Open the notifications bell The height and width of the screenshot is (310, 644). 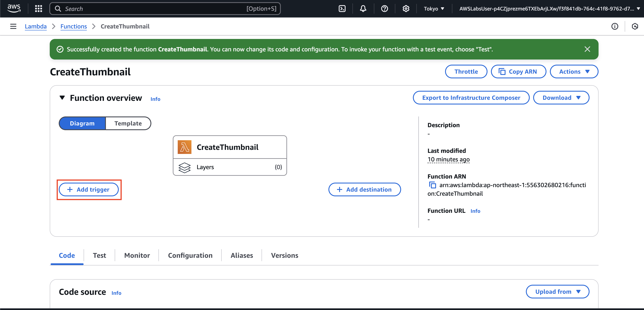[363, 9]
